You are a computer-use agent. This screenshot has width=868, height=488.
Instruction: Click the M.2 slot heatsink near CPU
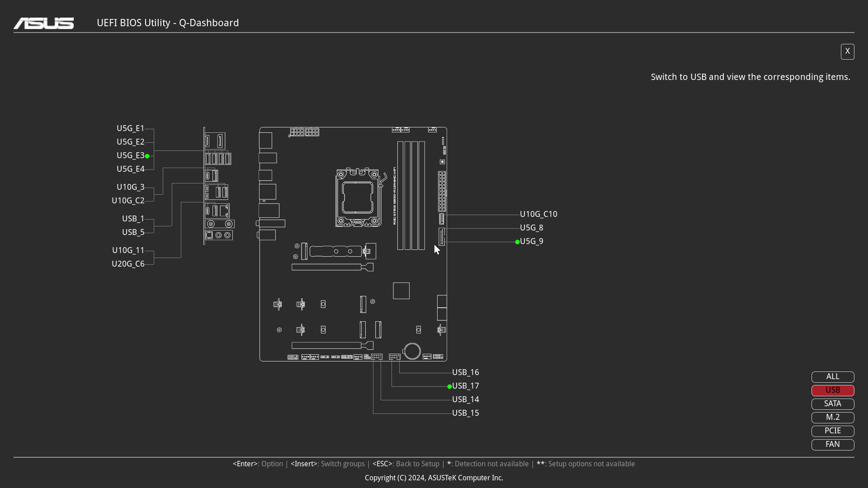335,251
